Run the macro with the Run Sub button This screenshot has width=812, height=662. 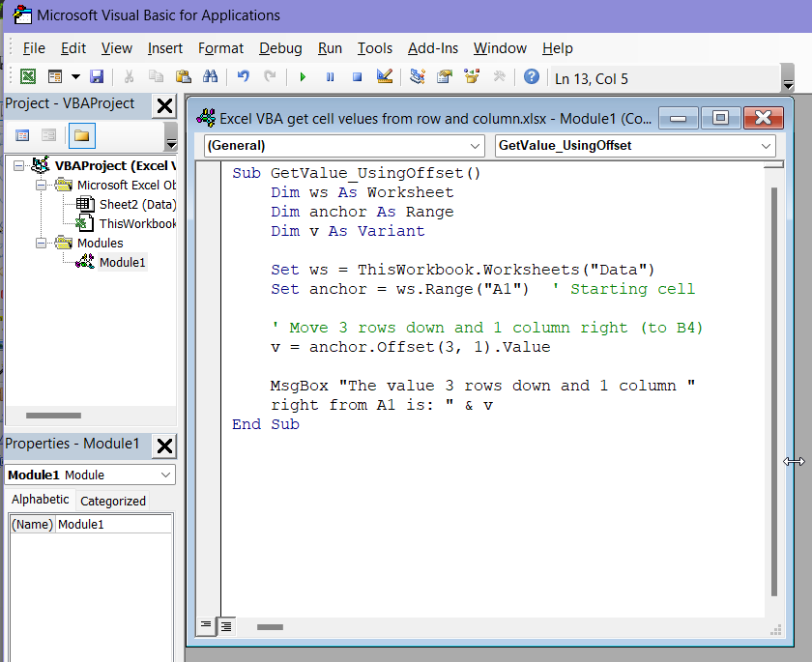[303, 76]
